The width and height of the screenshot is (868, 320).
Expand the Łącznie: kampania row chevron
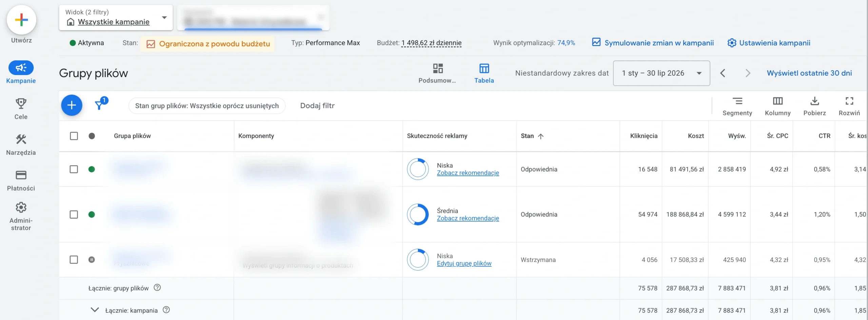pyautogui.click(x=95, y=310)
